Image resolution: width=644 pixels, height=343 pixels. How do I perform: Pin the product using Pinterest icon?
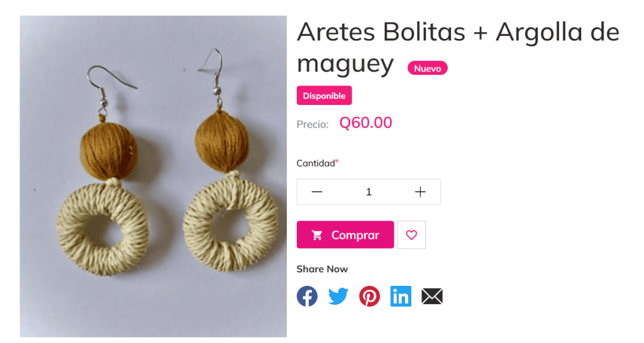click(x=369, y=297)
